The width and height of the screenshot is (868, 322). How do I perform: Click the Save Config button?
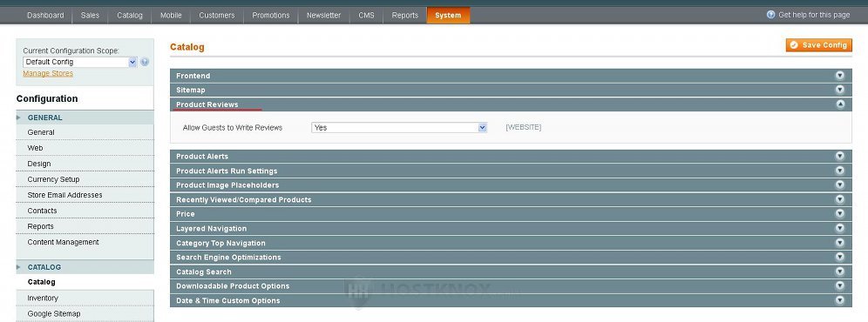click(818, 45)
